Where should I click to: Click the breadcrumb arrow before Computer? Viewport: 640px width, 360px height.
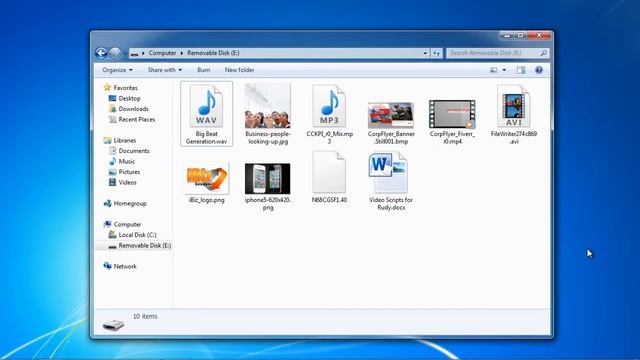pos(143,53)
